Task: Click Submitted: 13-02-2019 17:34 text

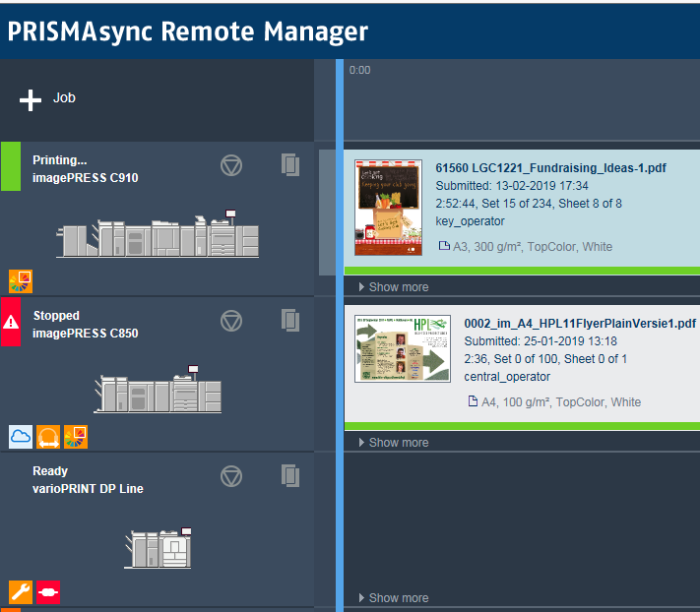Action: point(512,186)
